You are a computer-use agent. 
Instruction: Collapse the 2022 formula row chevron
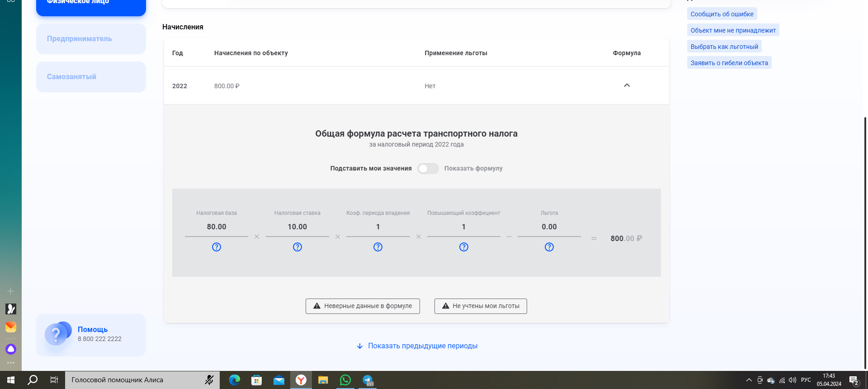[x=627, y=85]
